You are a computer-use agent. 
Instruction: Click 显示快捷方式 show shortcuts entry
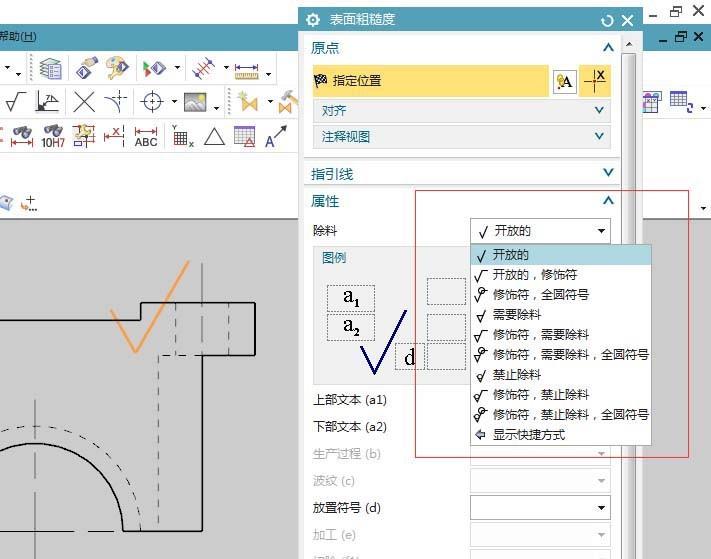[x=561, y=435]
